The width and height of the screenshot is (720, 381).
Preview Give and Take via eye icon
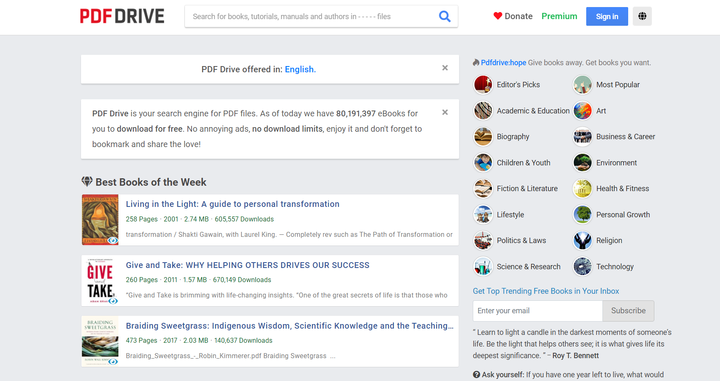[113, 301]
